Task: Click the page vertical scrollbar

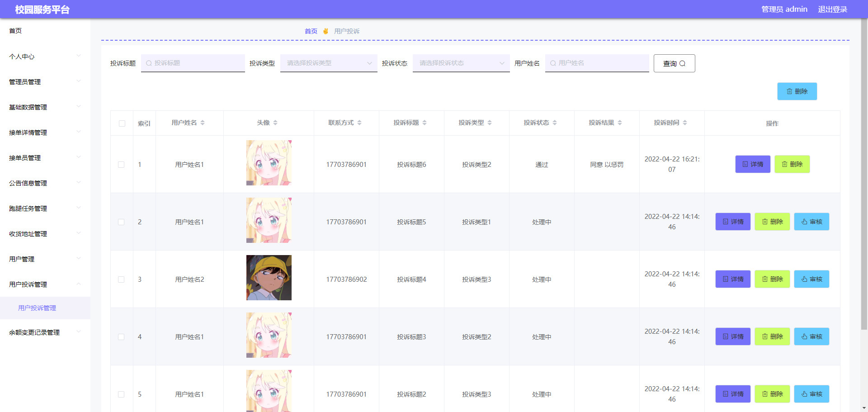Action: 864,174
